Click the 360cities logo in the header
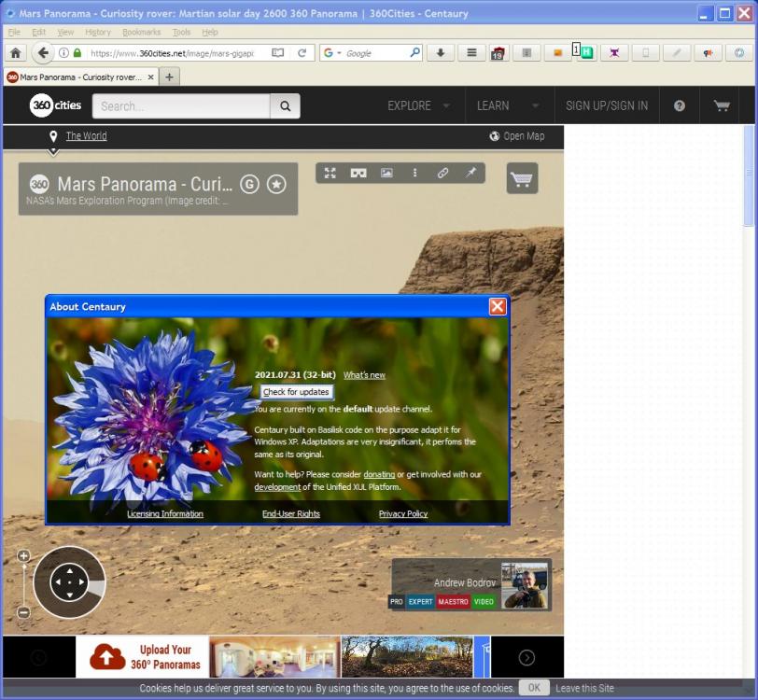The height and width of the screenshot is (700, 758). (55, 105)
